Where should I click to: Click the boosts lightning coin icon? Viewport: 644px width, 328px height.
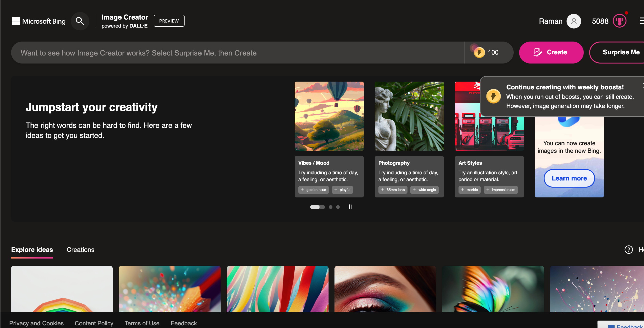click(x=479, y=52)
